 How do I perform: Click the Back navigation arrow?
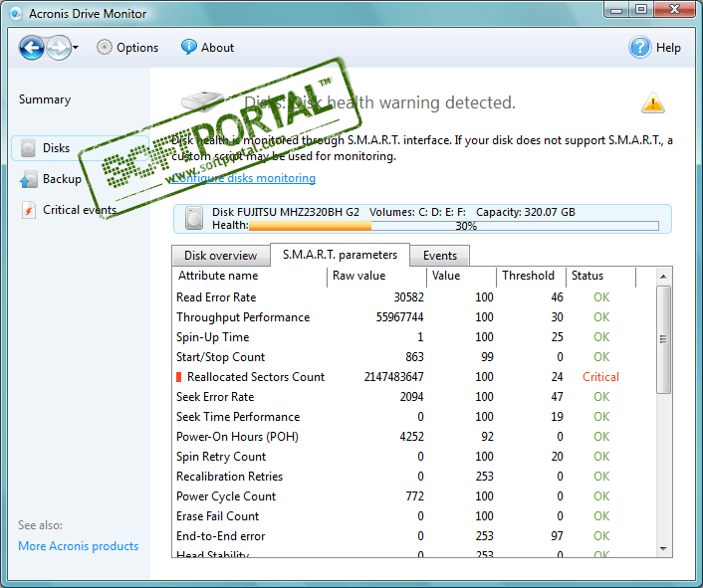[32, 48]
